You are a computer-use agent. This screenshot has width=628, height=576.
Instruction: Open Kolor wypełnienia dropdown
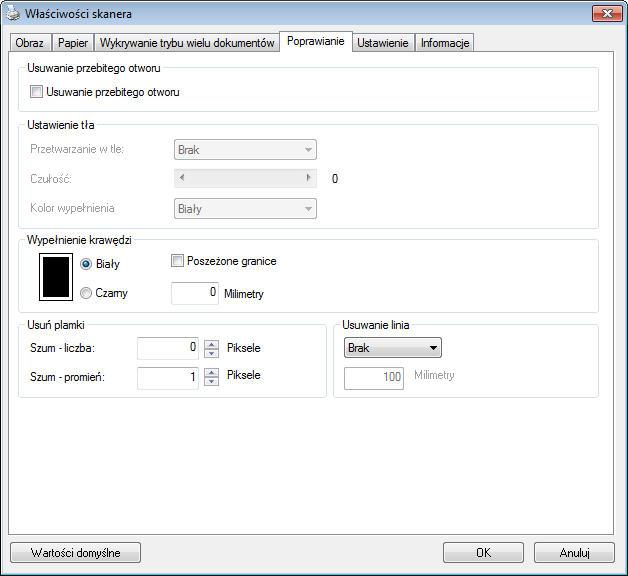coord(245,209)
